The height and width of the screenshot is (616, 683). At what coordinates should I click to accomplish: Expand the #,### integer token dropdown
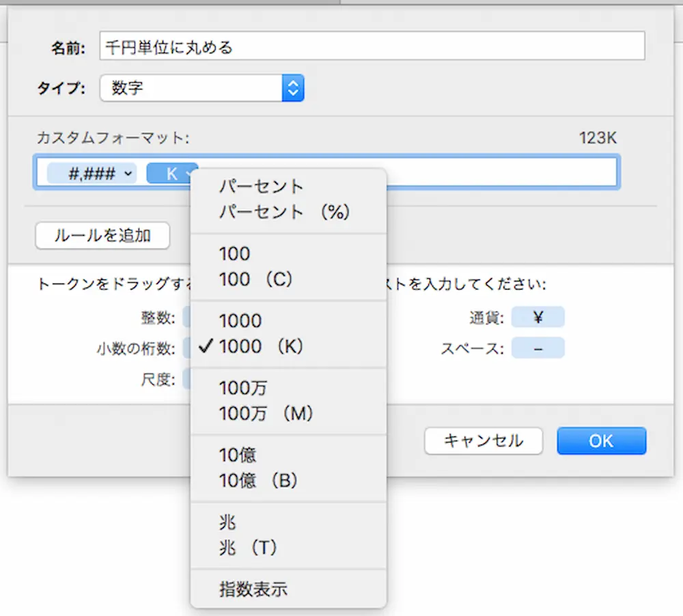[x=128, y=174]
